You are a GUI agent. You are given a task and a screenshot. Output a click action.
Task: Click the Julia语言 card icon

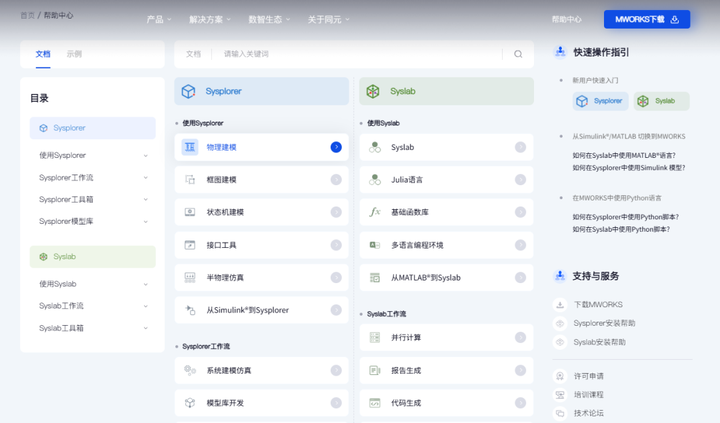(375, 180)
